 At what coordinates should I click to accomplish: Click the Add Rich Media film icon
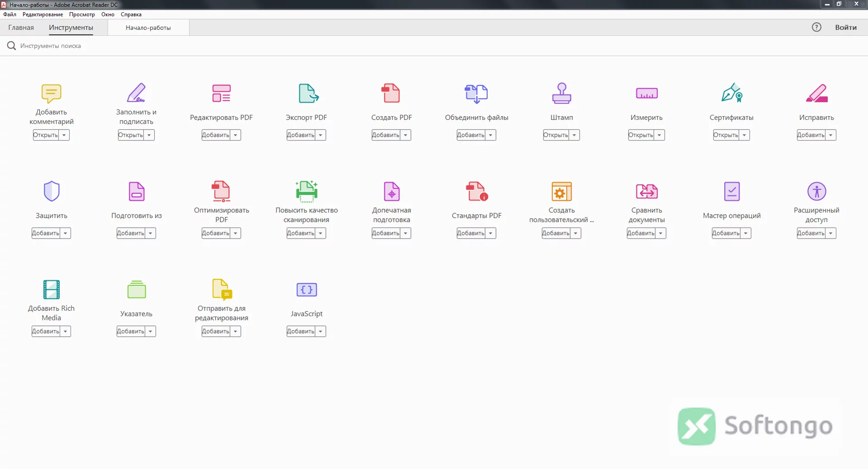pyautogui.click(x=52, y=289)
